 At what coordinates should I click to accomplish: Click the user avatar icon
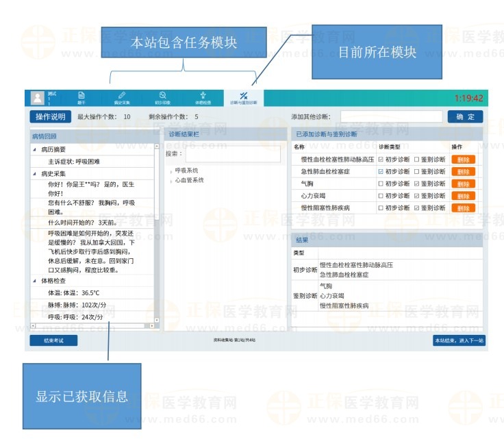[x=37, y=98]
